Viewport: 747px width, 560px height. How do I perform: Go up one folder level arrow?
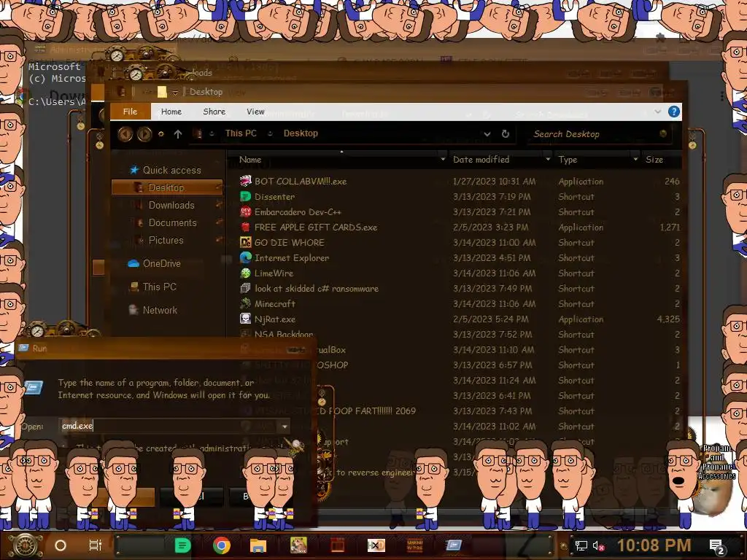click(x=178, y=134)
